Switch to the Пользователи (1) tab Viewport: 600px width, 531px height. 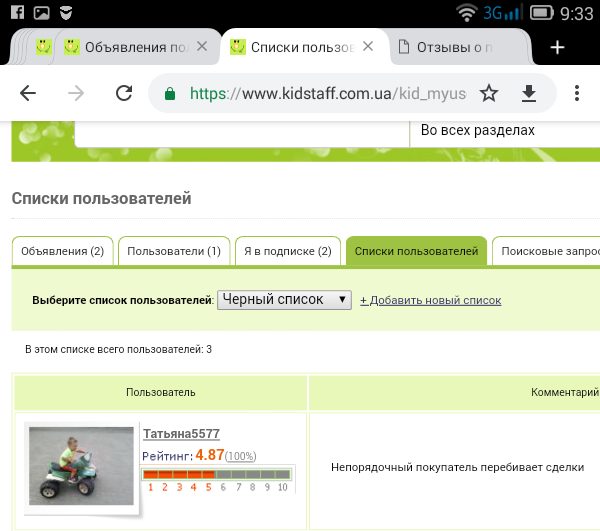(x=174, y=251)
